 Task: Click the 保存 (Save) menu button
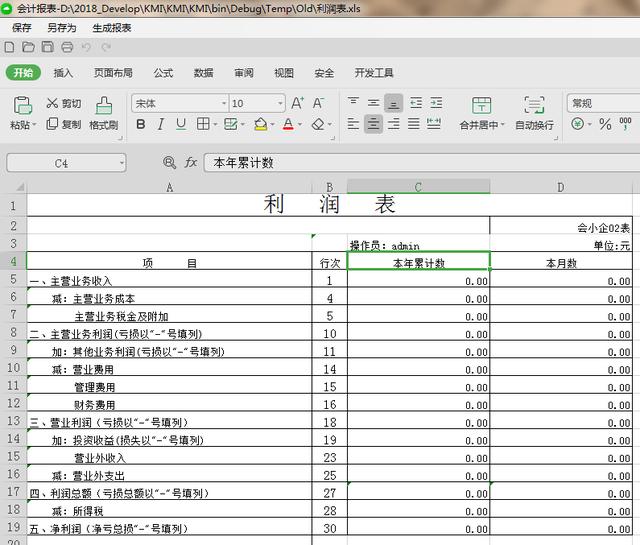coord(22,28)
